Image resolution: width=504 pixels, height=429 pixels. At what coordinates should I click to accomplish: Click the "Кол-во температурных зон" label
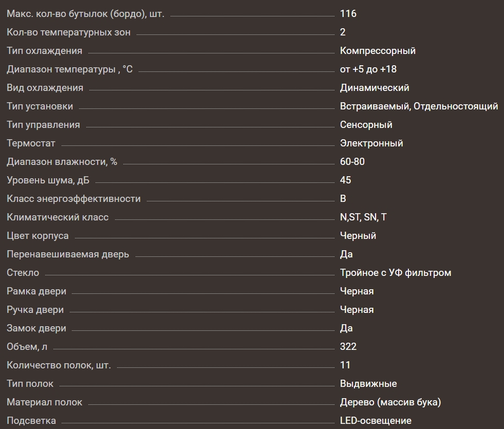pyautogui.click(x=69, y=32)
